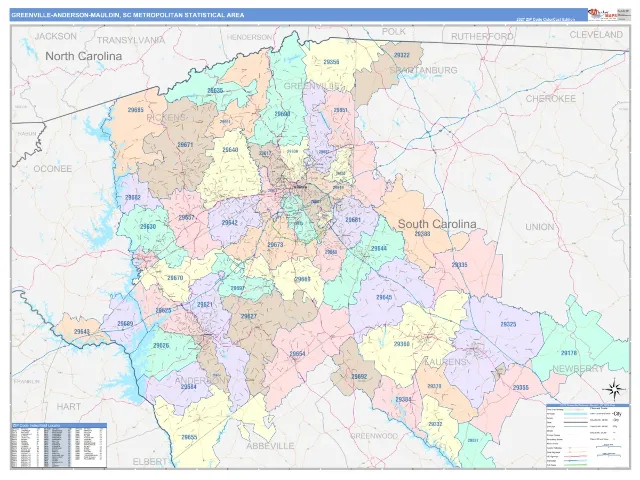
Task: Select ZIP code 29657 region label
Action: pyautogui.click(x=187, y=218)
